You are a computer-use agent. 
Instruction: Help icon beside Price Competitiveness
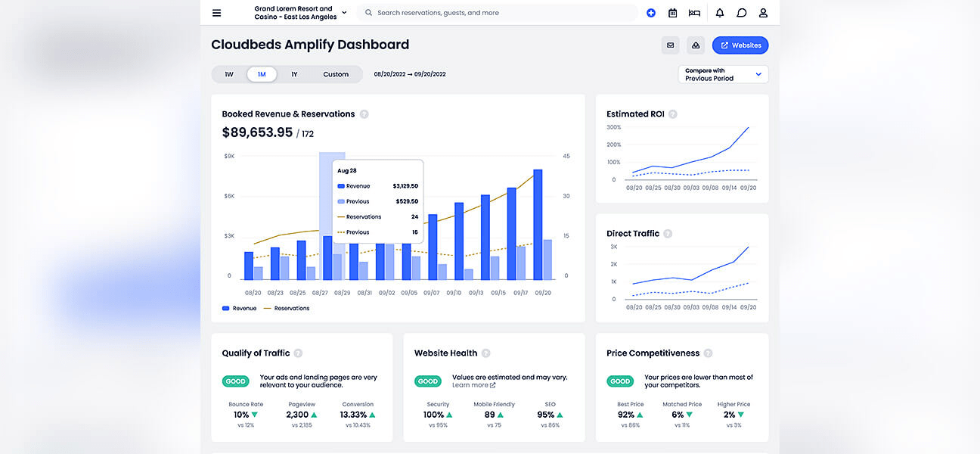point(708,353)
